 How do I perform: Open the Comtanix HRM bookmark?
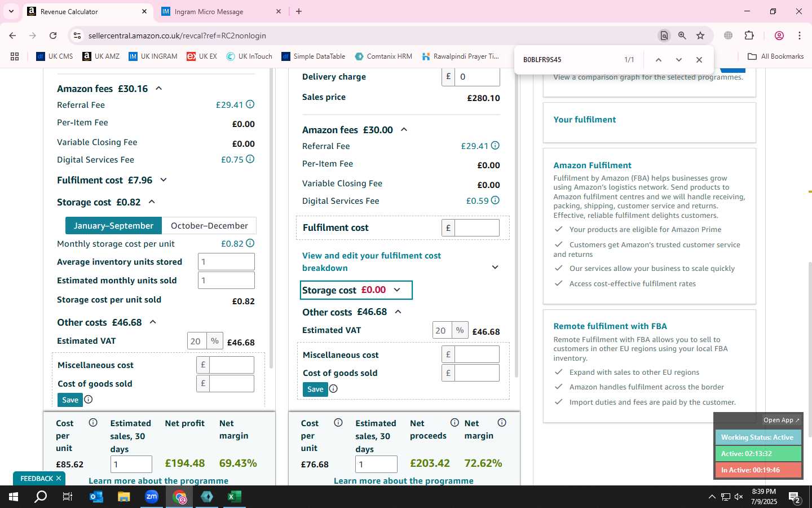coord(383,56)
